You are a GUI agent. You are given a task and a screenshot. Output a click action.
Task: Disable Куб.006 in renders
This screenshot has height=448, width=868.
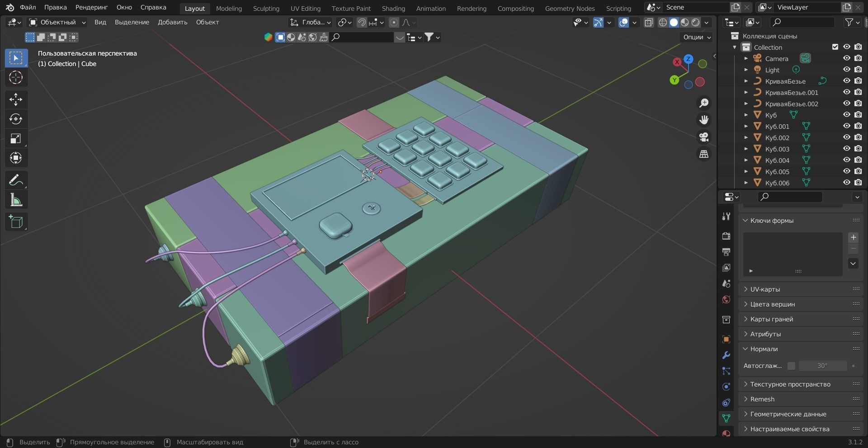point(858,183)
